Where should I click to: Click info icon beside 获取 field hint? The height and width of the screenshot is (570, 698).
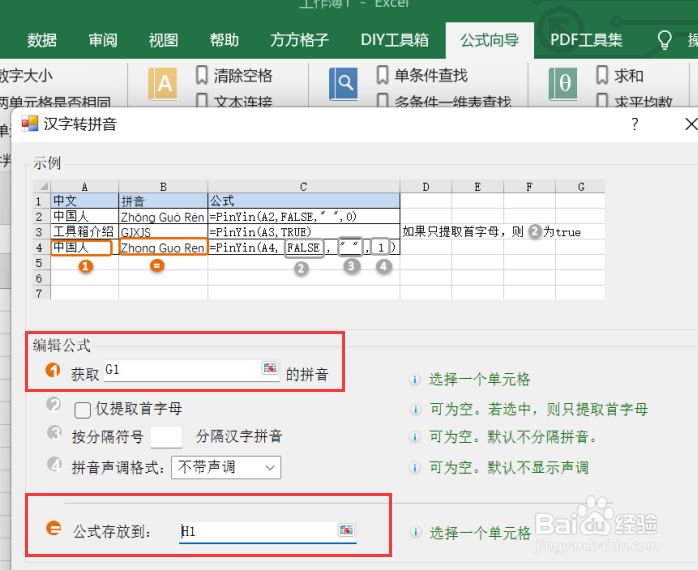tap(415, 379)
